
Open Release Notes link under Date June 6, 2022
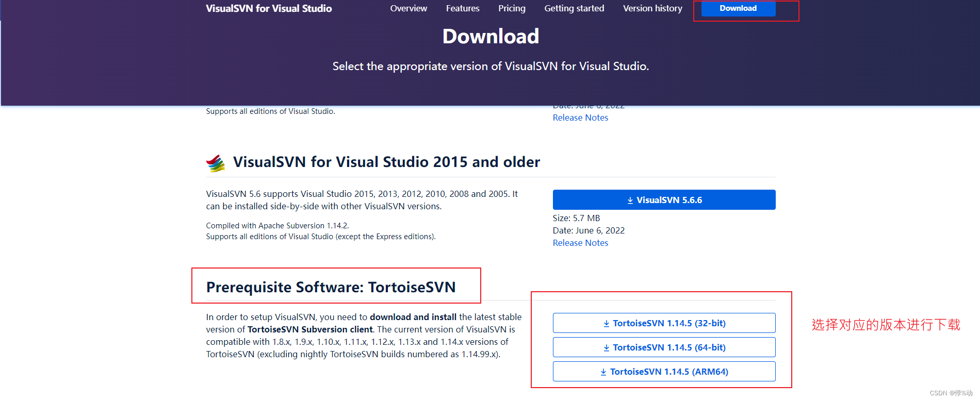point(580,243)
